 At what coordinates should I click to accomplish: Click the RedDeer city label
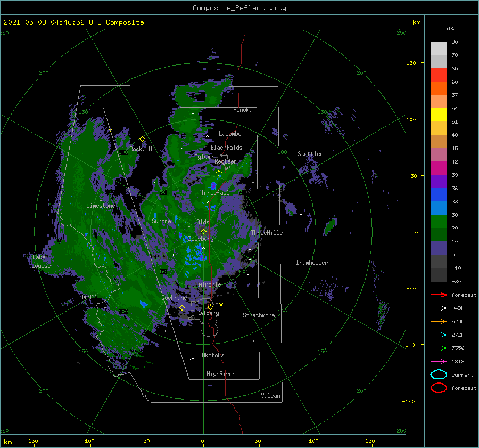coord(226,161)
